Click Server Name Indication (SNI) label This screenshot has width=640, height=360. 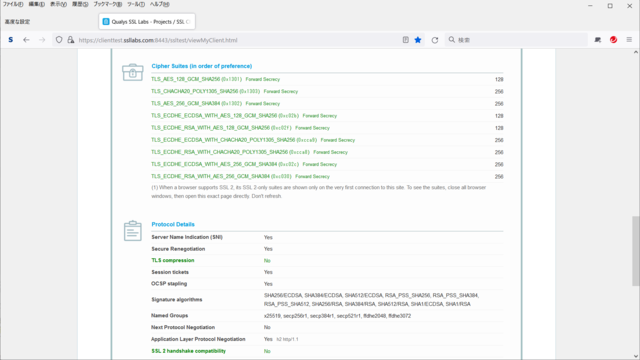187,237
